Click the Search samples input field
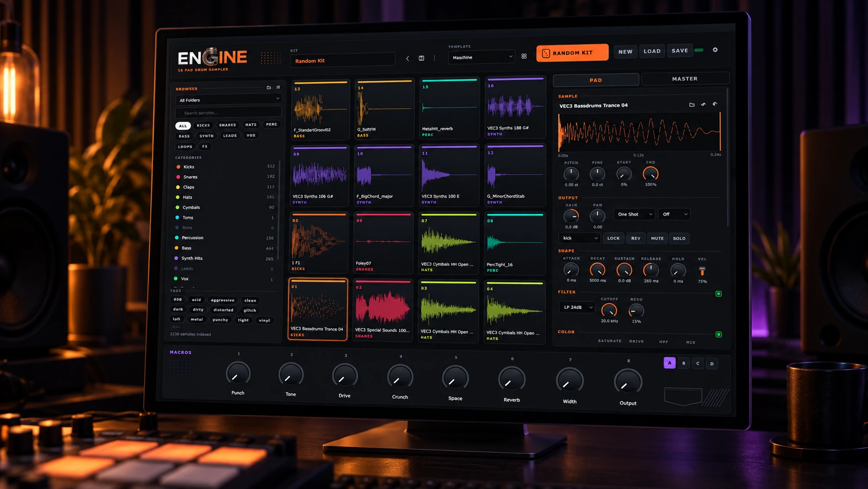Image resolution: width=868 pixels, height=489 pixels. coord(228,113)
